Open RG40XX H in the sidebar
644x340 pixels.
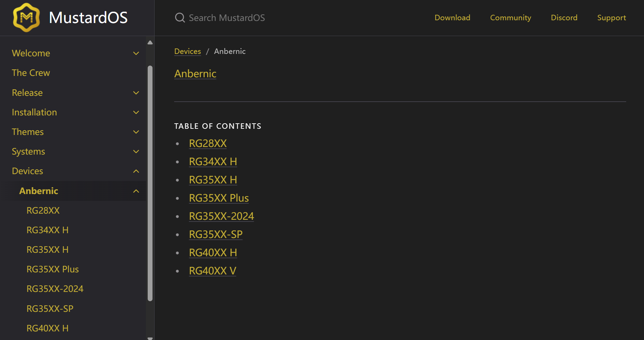pyautogui.click(x=47, y=328)
